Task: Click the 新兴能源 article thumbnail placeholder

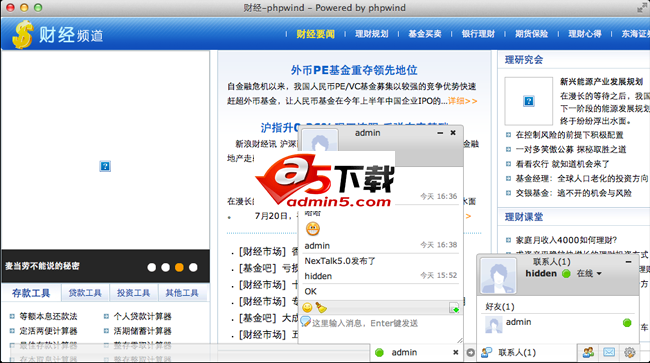Action: point(529,101)
